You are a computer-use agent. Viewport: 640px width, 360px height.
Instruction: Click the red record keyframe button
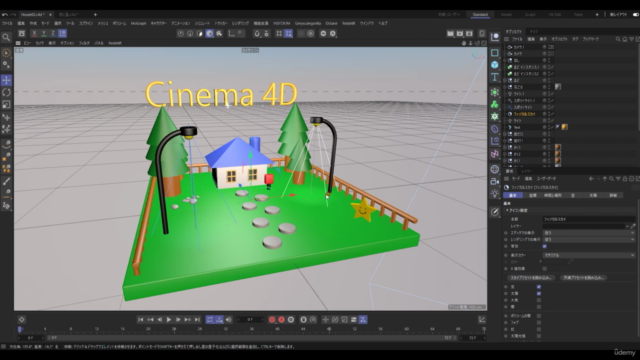(272, 320)
